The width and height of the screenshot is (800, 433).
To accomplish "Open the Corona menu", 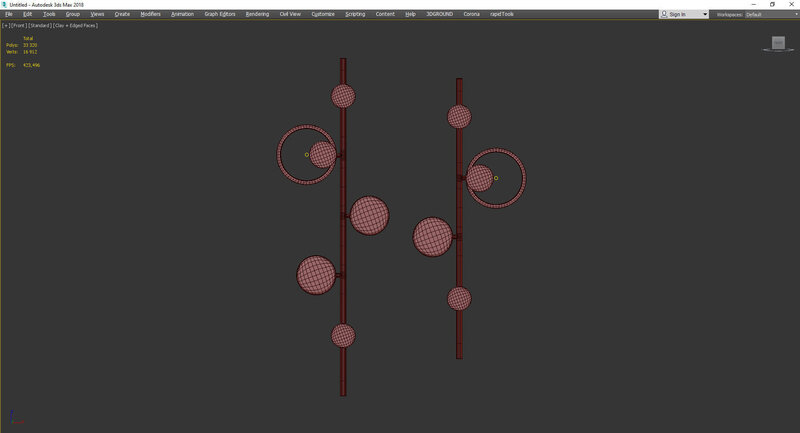I will 471,14.
